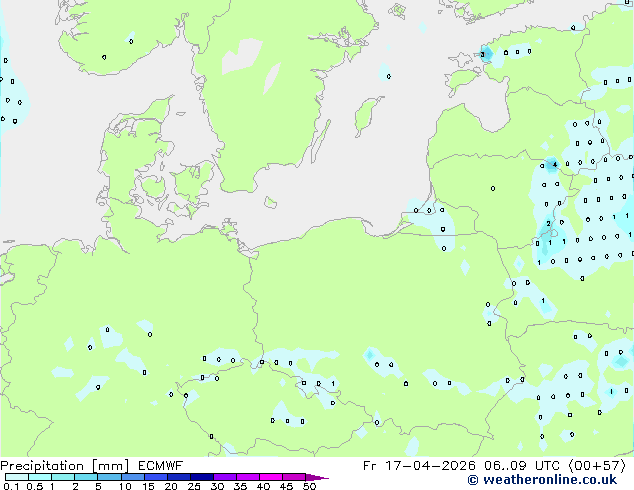This screenshot has height=490, width=634.
Task: Click the '10' legend scale value
Action: point(125,486)
